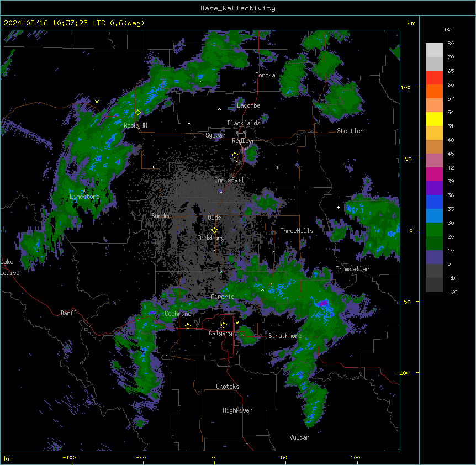Click the yellow marker above RockyMH
Viewport: 476px width, 465px height.
pos(137,113)
